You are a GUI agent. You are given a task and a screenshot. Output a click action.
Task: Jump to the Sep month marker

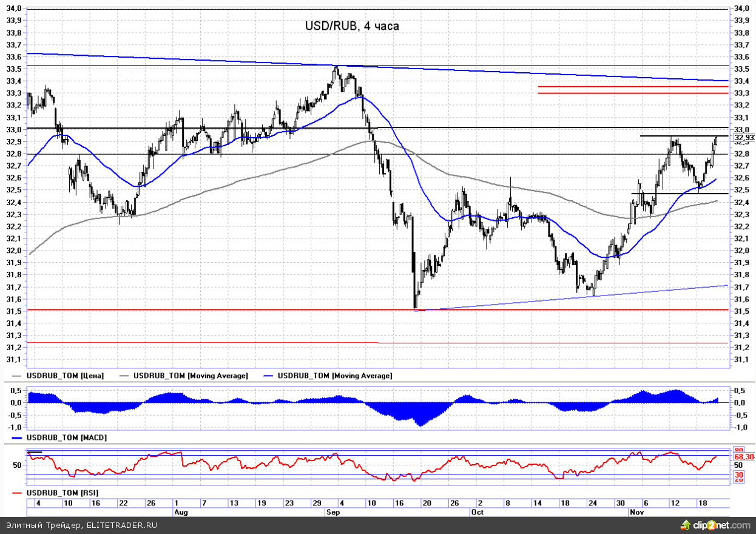click(333, 512)
